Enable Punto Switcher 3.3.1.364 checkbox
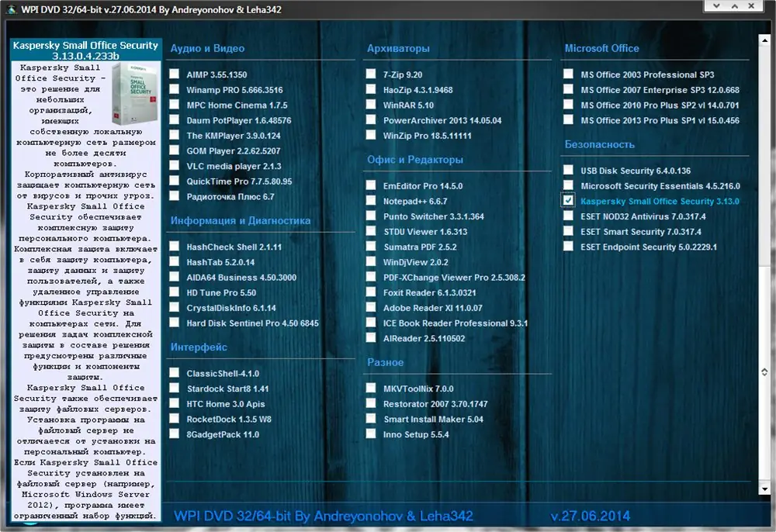The image size is (776, 532). pyautogui.click(x=371, y=216)
